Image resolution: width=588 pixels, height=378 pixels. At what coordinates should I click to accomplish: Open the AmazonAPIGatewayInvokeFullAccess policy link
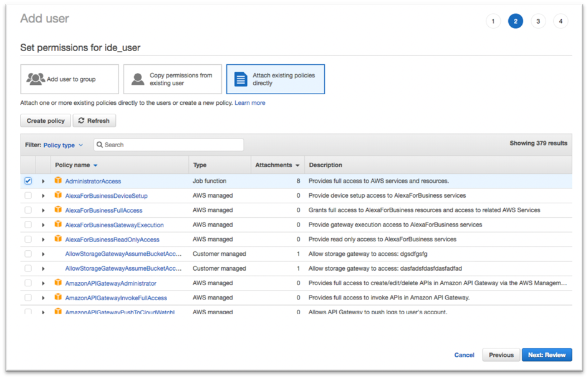click(x=116, y=298)
